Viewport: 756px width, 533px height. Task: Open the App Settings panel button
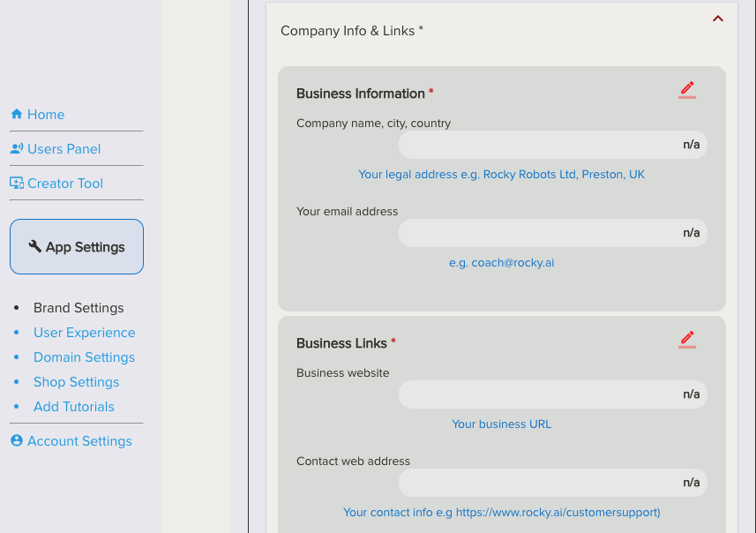[77, 247]
